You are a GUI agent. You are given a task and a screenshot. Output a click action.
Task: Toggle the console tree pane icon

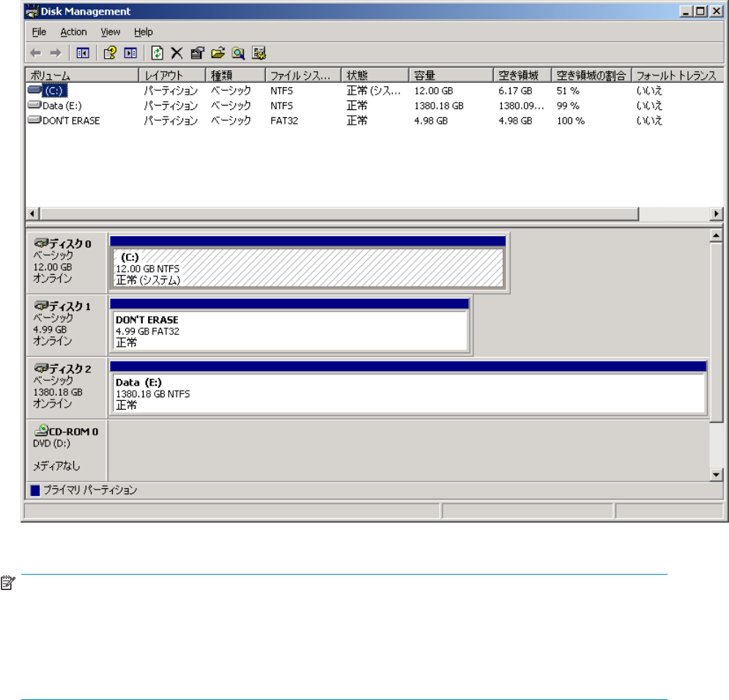pos(83,53)
